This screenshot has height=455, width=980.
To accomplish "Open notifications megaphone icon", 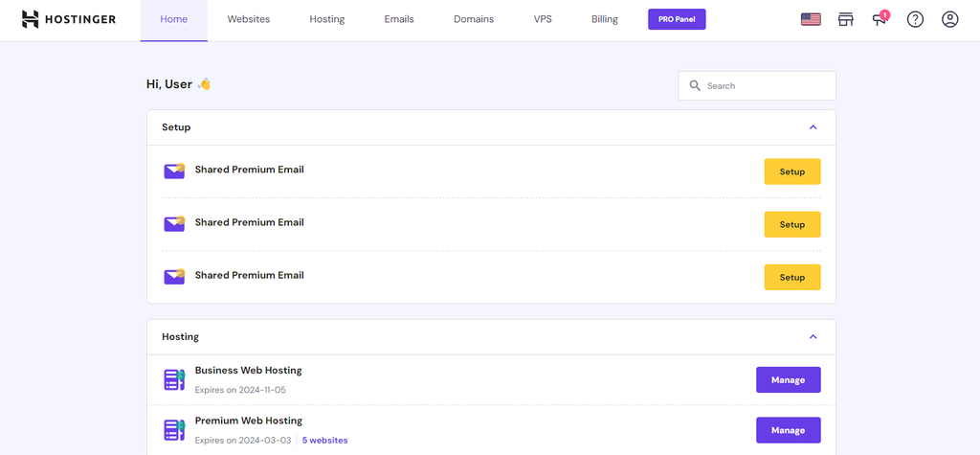I will tap(880, 19).
